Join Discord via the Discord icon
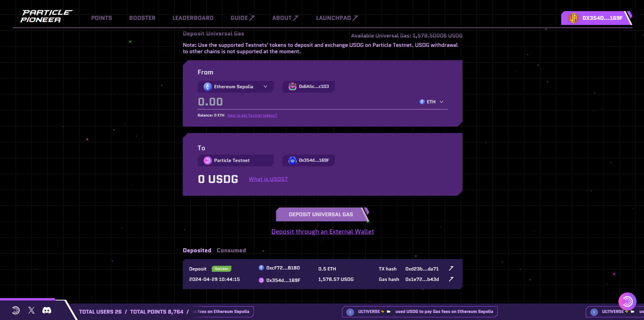 [47, 310]
